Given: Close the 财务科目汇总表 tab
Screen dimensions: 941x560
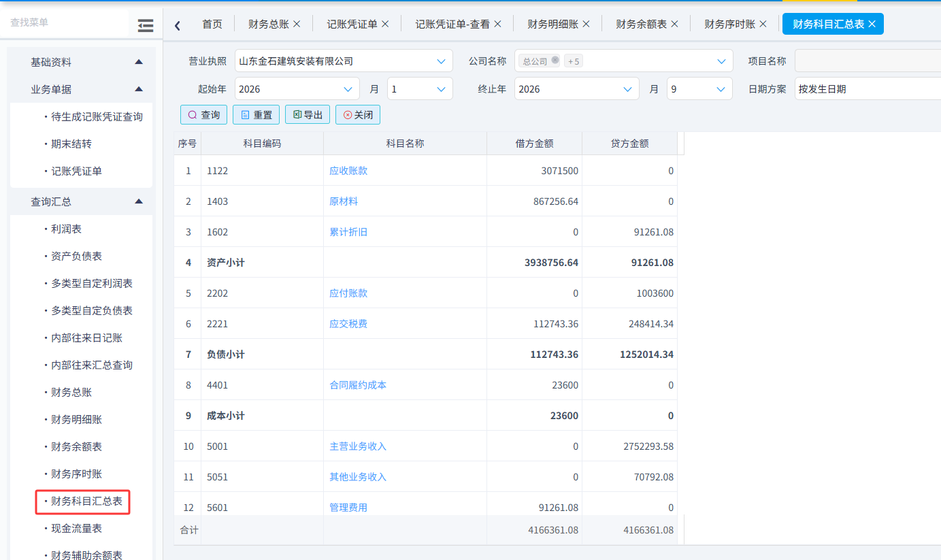Looking at the screenshot, I should pyautogui.click(x=872, y=24).
